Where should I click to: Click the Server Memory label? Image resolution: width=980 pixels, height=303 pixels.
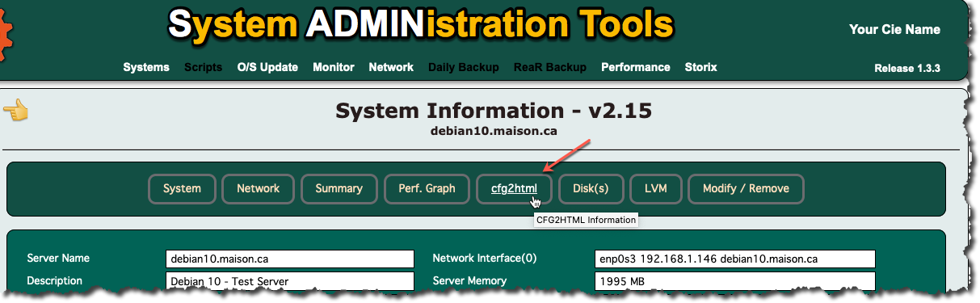point(469,281)
